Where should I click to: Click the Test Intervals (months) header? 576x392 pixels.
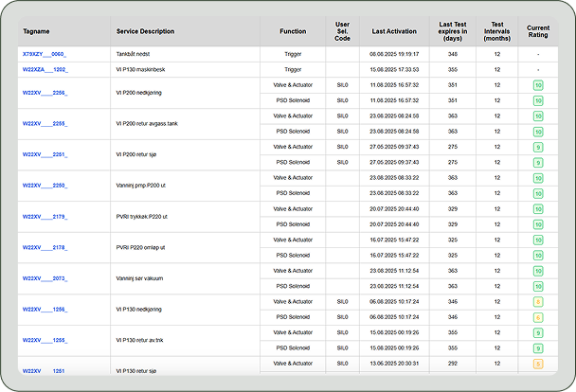(x=496, y=31)
